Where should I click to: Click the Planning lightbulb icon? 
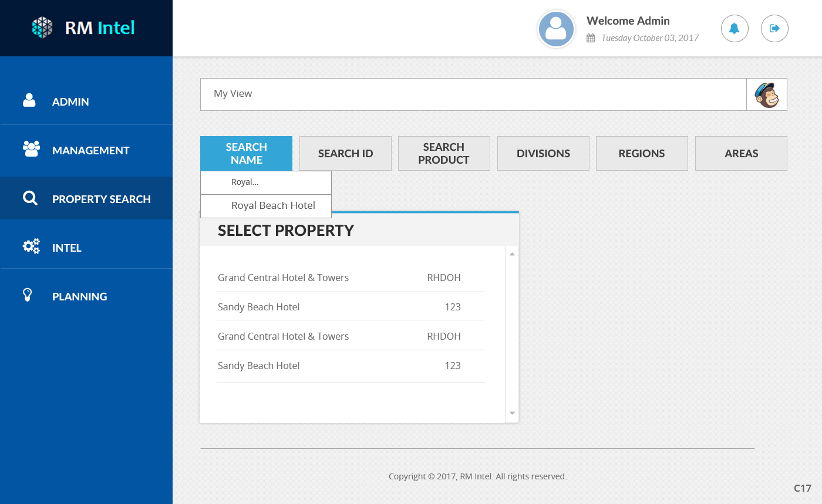click(x=27, y=295)
